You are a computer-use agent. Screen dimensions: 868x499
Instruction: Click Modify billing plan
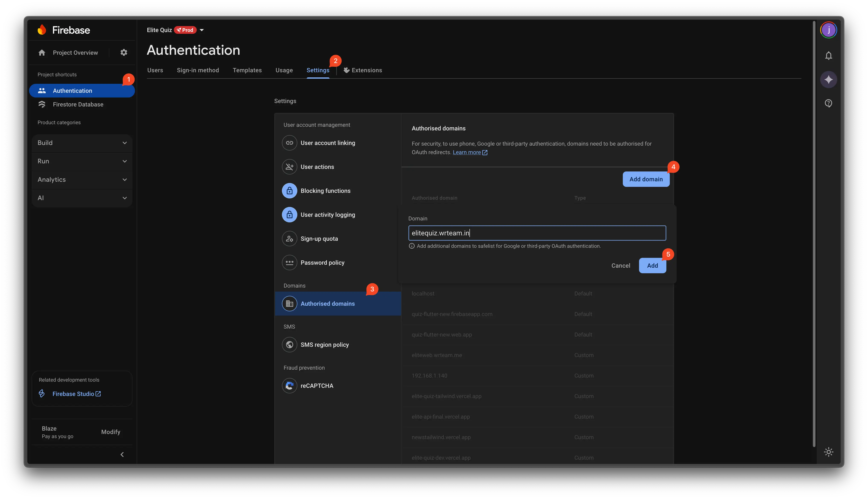[x=111, y=432]
